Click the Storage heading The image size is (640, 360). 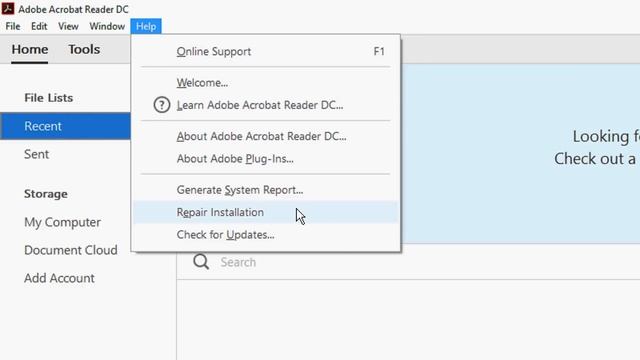click(x=46, y=194)
